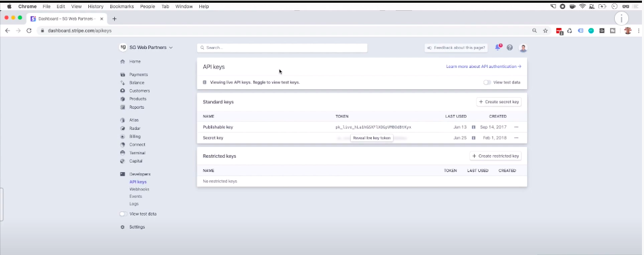The width and height of the screenshot is (644, 255).
Task: Click the Chrome address bar
Action: click(284, 31)
